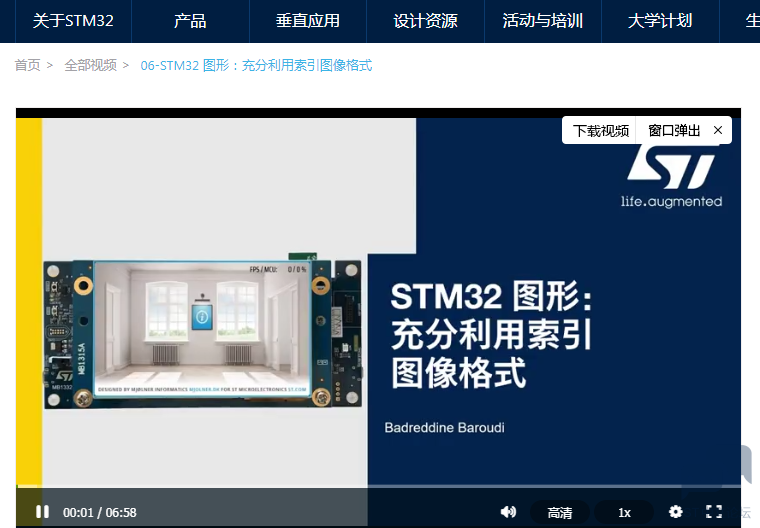Screen dimensions: 760x528
Task: Click the STM32 board image in video
Action: 203,331
